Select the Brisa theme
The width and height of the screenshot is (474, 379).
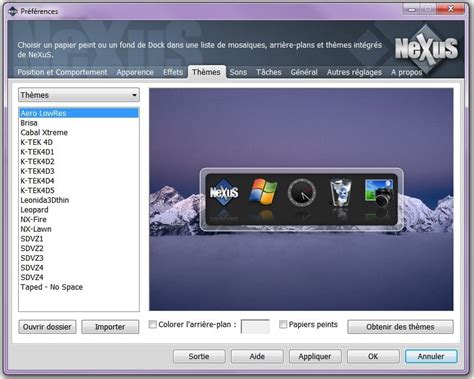pos(79,123)
